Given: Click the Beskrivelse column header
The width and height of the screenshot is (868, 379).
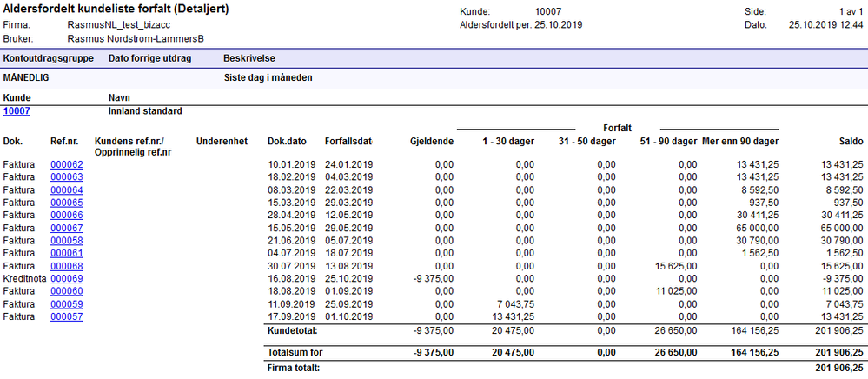Looking at the screenshot, I should pyautogui.click(x=249, y=58).
